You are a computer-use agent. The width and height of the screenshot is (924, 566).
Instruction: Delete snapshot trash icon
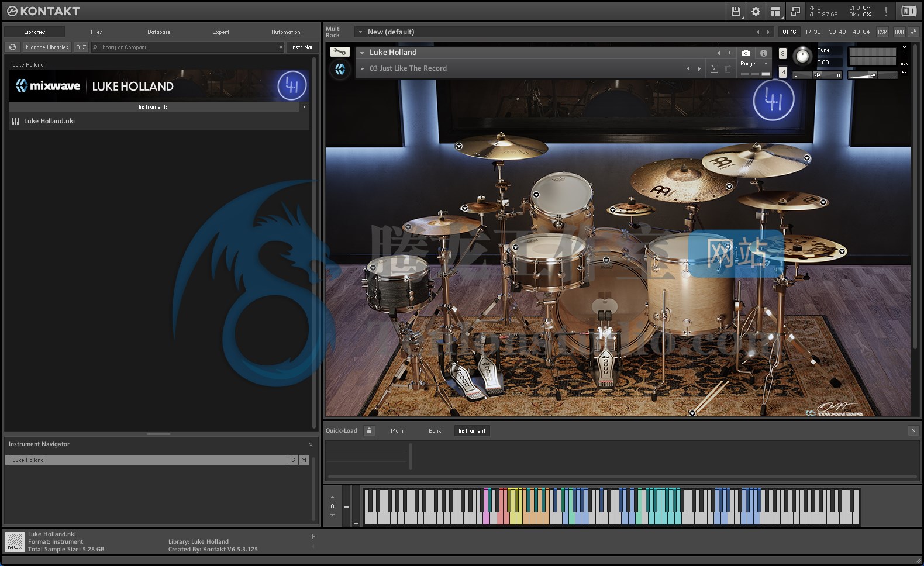[x=728, y=68]
